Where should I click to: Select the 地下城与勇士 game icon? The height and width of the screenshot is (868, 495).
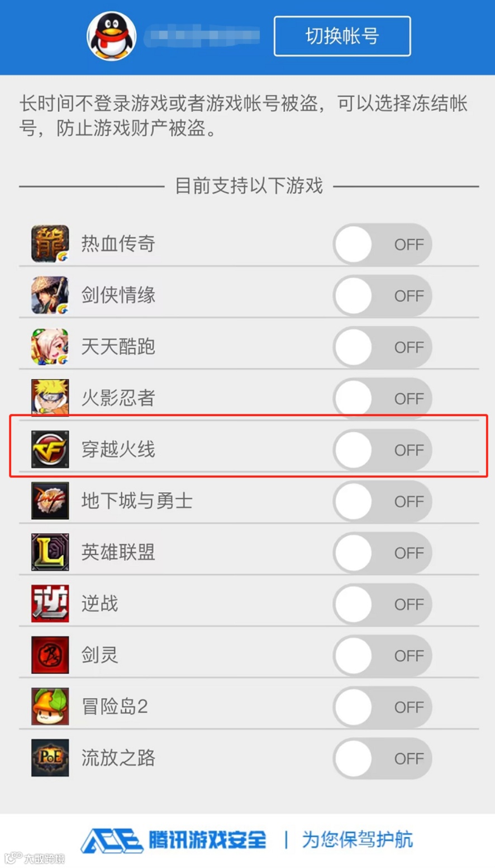click(50, 500)
